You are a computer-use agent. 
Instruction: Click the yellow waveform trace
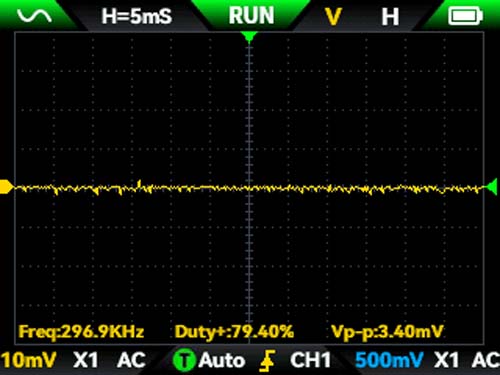point(249,189)
